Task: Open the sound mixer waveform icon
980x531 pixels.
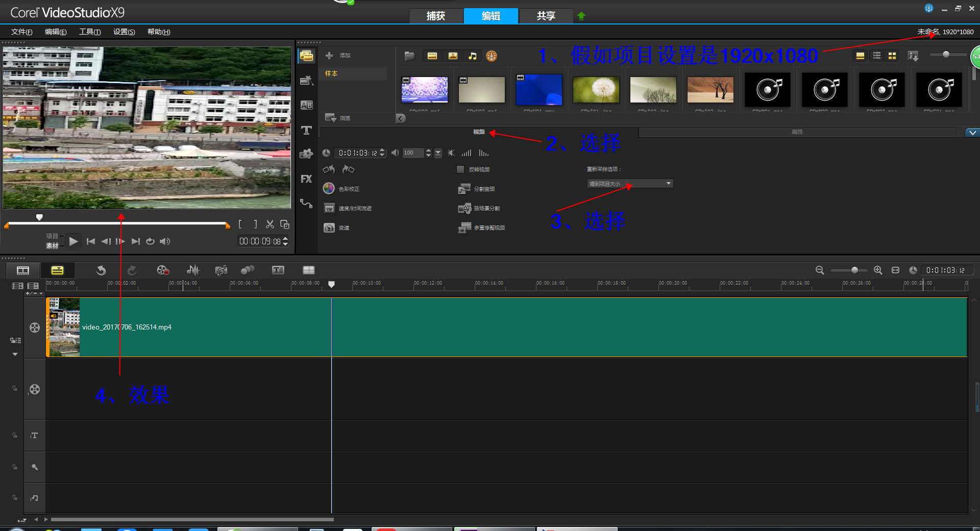Action: (x=193, y=270)
